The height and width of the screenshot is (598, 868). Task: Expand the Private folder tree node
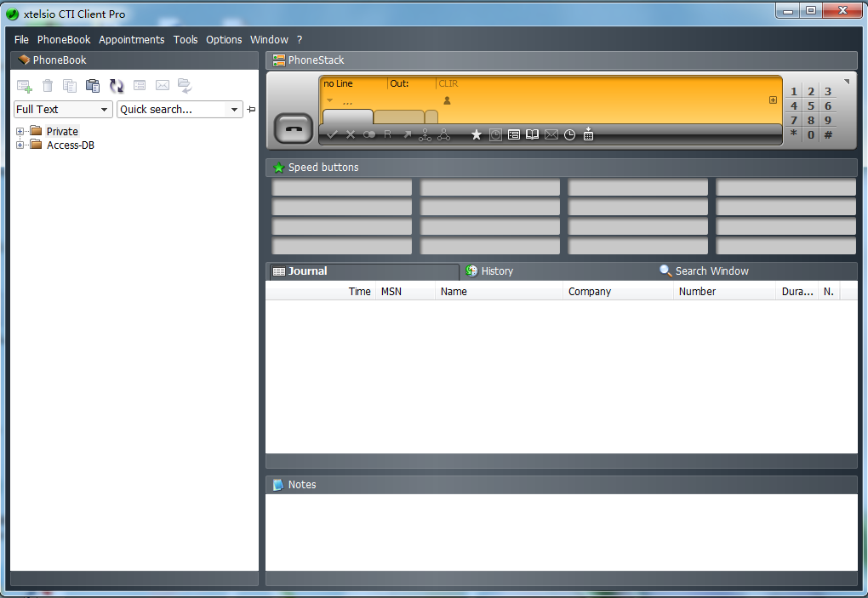tap(20, 131)
